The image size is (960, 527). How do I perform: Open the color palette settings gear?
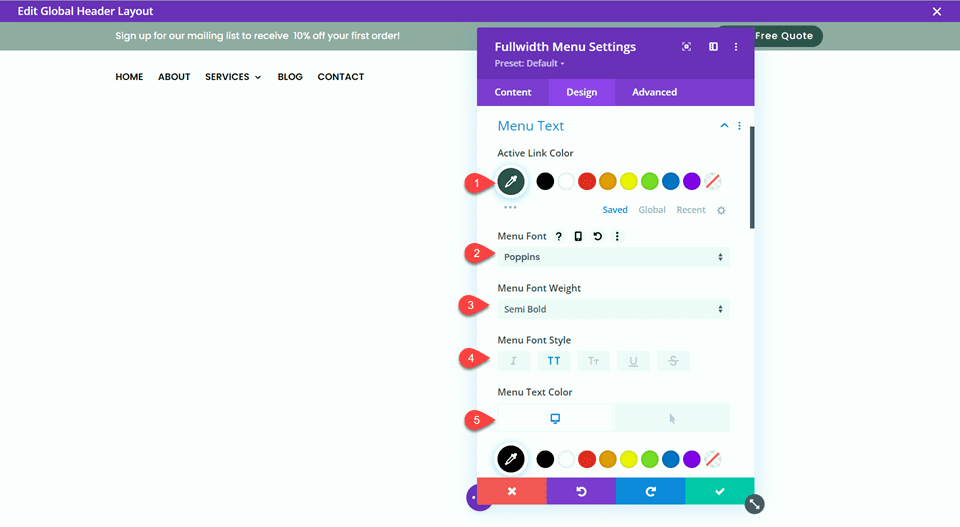721,210
